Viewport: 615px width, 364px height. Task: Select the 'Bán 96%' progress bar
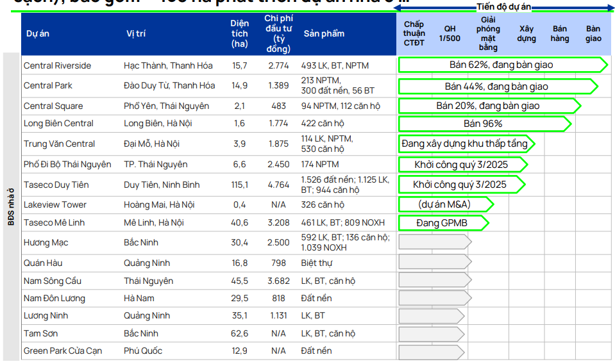[x=484, y=124]
